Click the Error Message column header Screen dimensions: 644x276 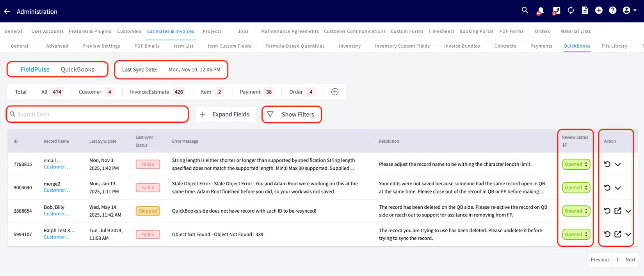coord(185,141)
